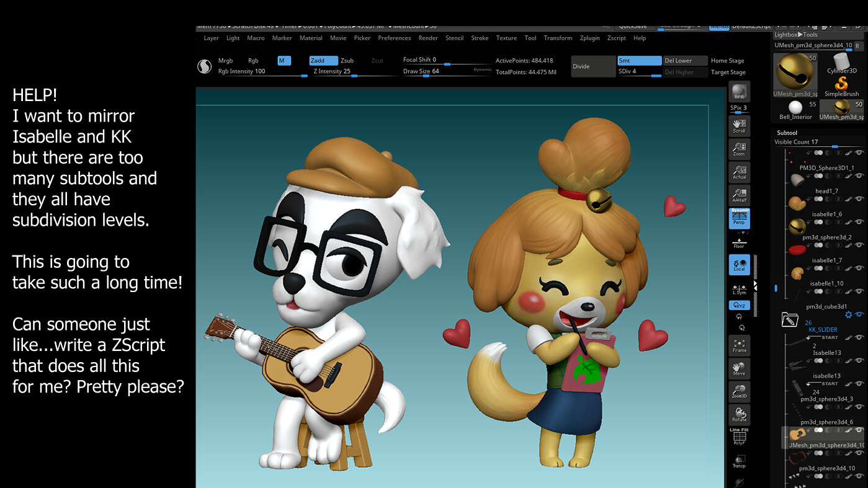Select the Rotate view tool
Viewport: 868px width, 488px height.
pyautogui.click(x=739, y=414)
